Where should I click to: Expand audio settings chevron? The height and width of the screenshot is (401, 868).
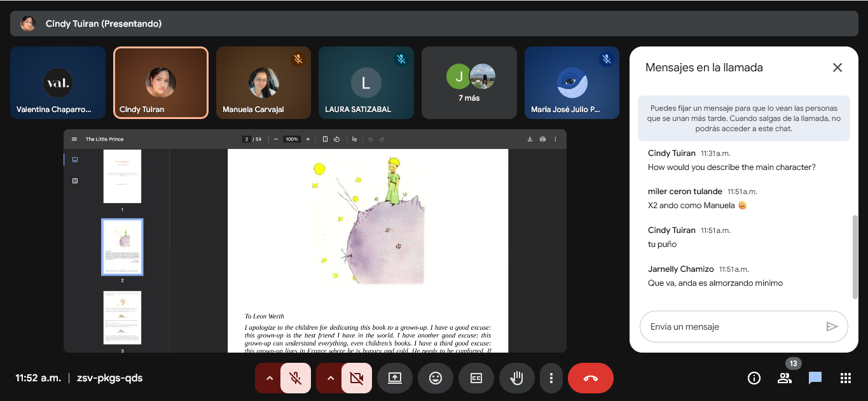[x=269, y=378]
